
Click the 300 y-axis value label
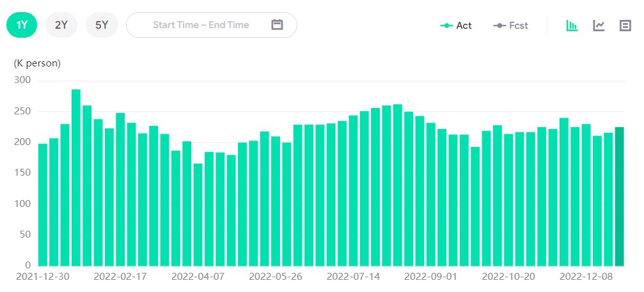(x=22, y=81)
